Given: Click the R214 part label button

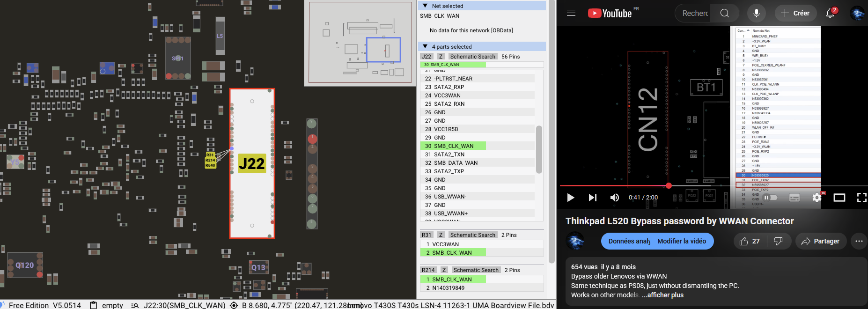Looking at the screenshot, I should pos(428,270).
